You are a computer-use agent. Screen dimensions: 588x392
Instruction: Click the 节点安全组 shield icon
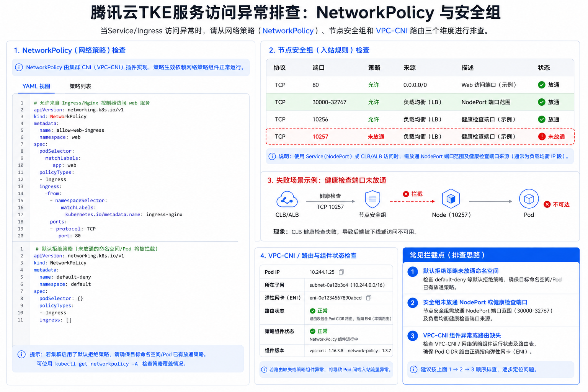click(x=372, y=199)
